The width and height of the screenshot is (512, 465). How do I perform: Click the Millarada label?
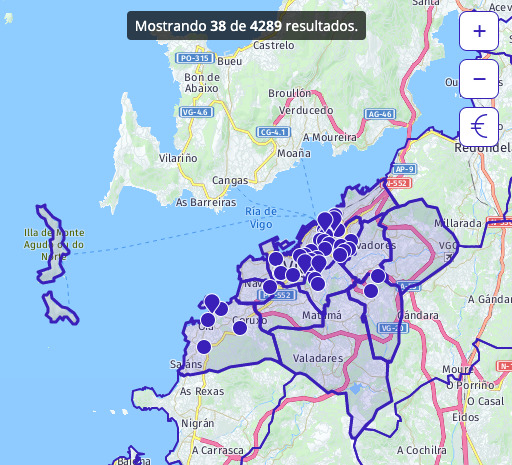point(458,223)
